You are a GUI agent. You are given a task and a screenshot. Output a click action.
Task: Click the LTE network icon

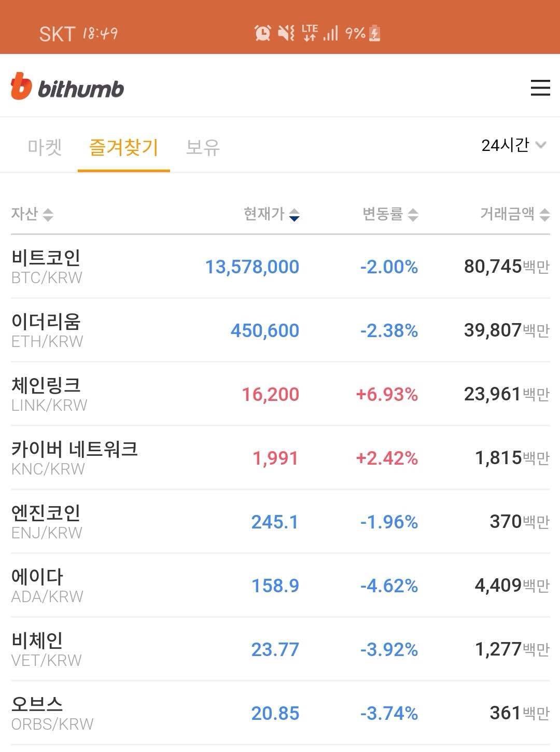click(x=310, y=33)
